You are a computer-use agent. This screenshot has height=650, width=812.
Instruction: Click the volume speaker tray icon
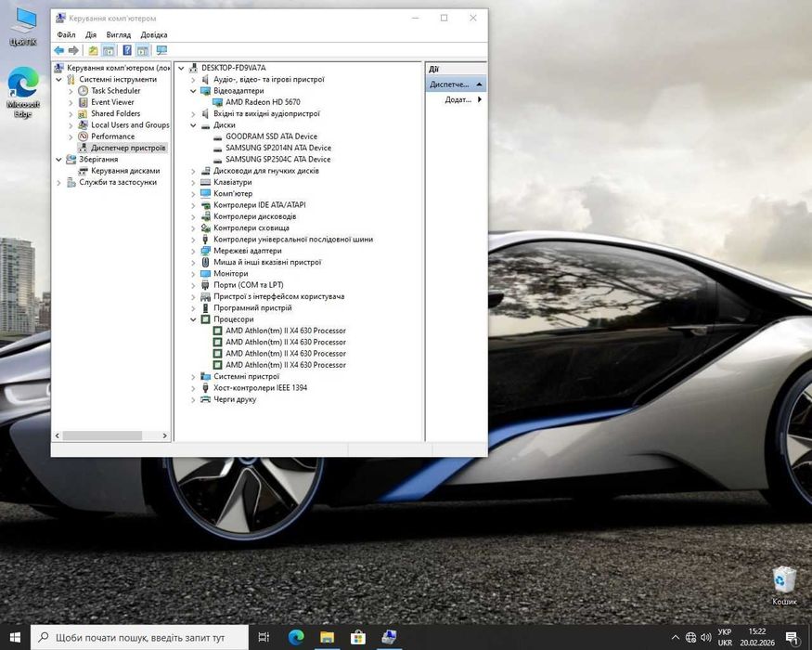click(x=705, y=637)
